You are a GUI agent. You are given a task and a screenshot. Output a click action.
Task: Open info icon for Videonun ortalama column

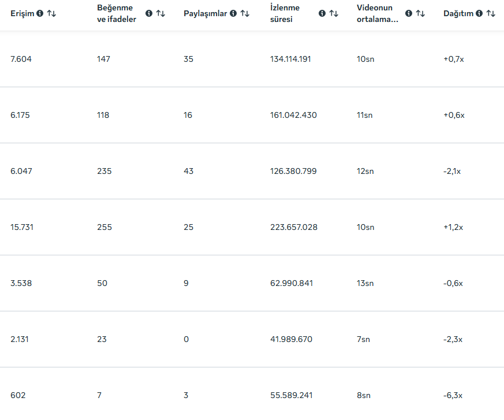click(409, 13)
